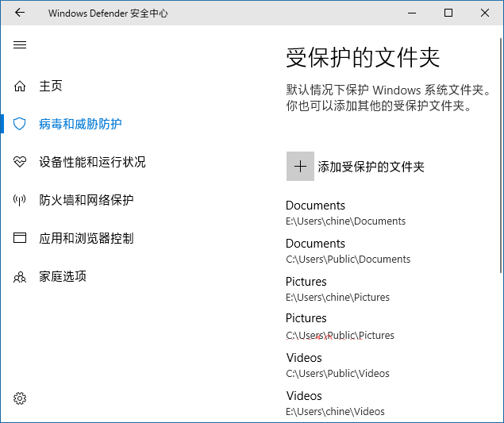
Task: Click the firewall network signal icon
Action: tap(20, 200)
